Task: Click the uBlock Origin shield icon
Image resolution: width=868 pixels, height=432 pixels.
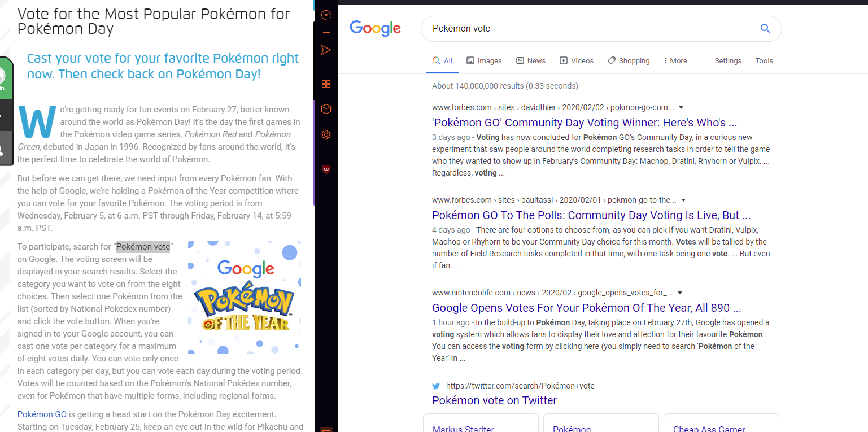Action: coord(326,169)
